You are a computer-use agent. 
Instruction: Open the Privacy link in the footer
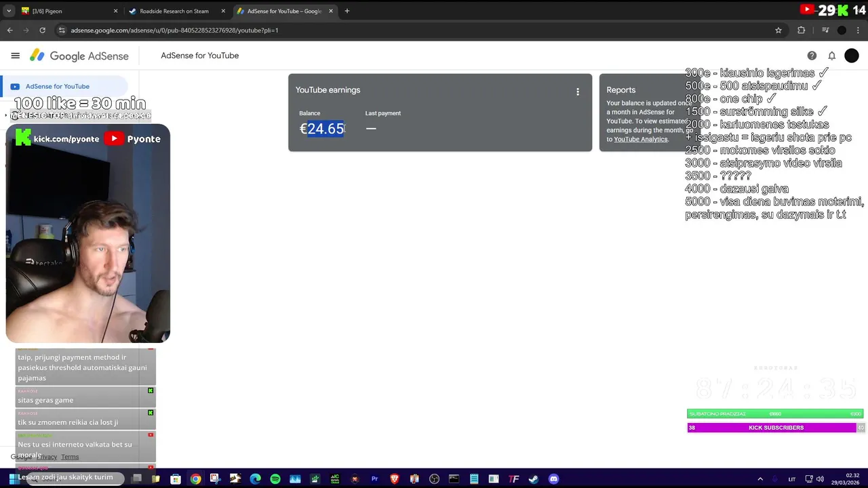47,457
